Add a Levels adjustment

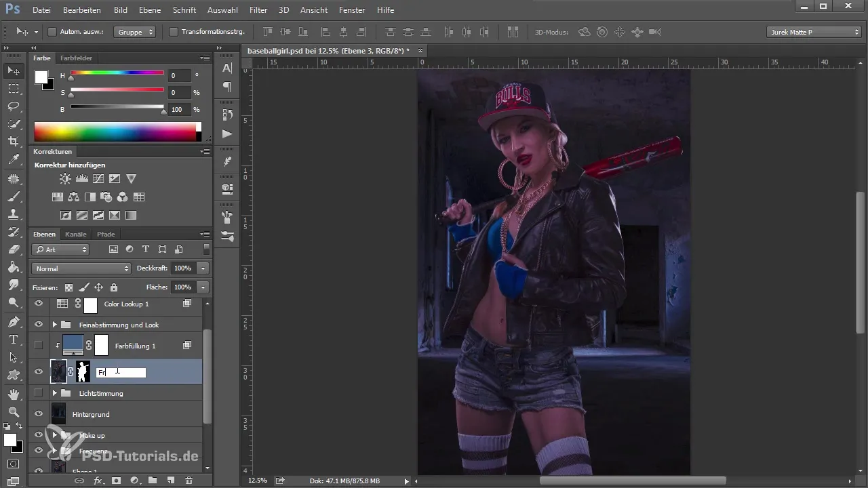point(82,179)
